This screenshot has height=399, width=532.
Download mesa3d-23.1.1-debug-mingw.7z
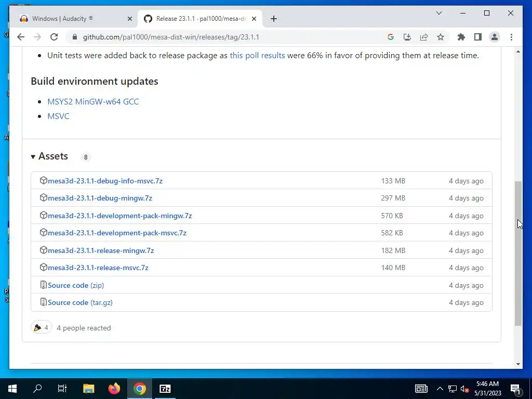(x=100, y=198)
